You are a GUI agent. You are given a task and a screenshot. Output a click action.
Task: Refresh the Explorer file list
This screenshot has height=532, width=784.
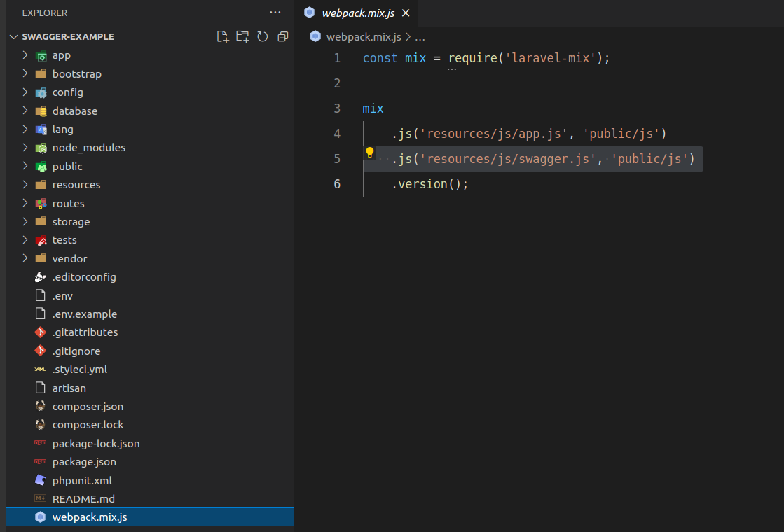click(262, 36)
